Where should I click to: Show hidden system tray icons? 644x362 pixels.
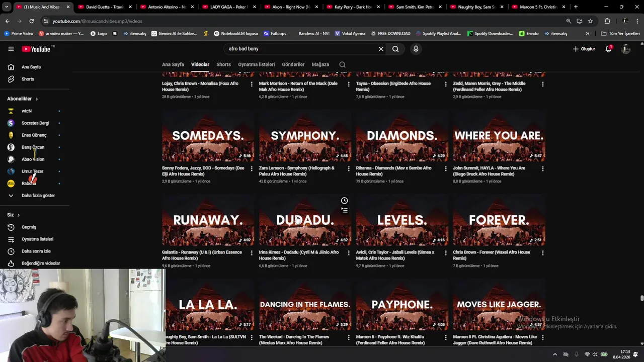tap(555, 354)
